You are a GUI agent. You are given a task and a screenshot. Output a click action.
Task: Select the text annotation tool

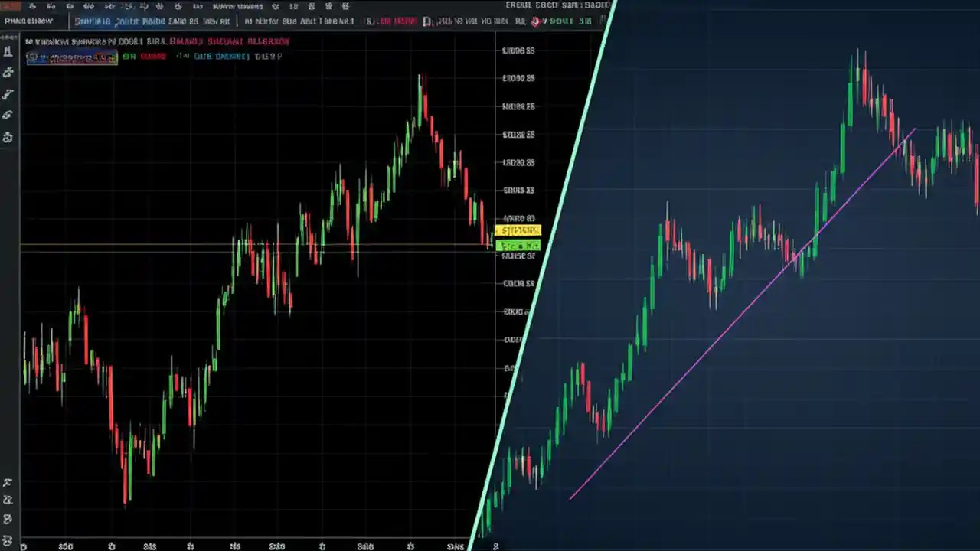8,115
